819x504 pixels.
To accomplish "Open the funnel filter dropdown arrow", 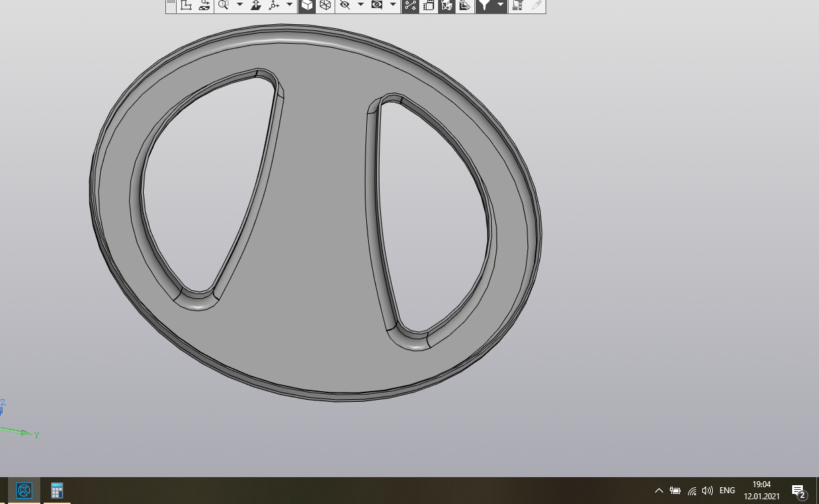I will click(501, 5).
